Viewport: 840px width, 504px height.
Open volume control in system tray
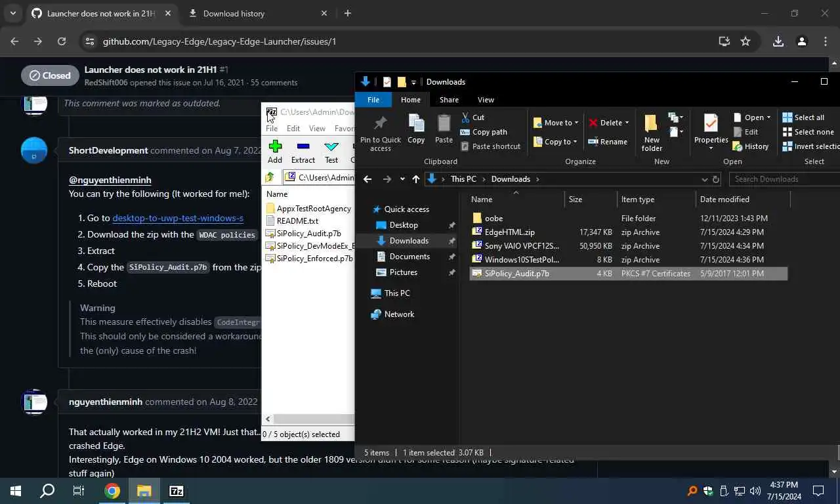pyautogui.click(x=755, y=491)
